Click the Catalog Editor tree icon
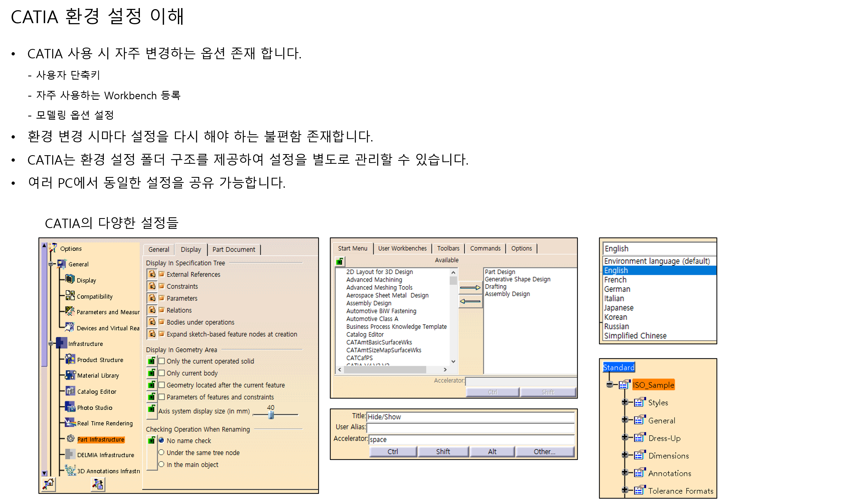Screen dimensions: 841x504 70,391
